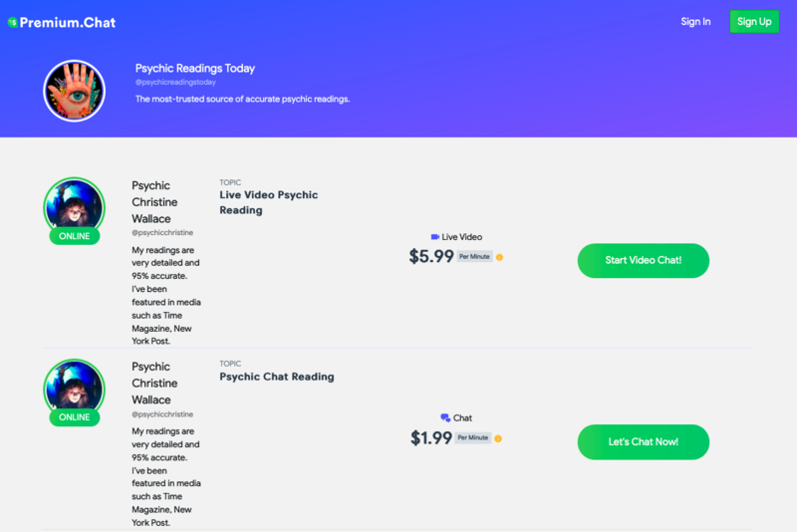Click Let's Chat Now! button

pyautogui.click(x=643, y=442)
